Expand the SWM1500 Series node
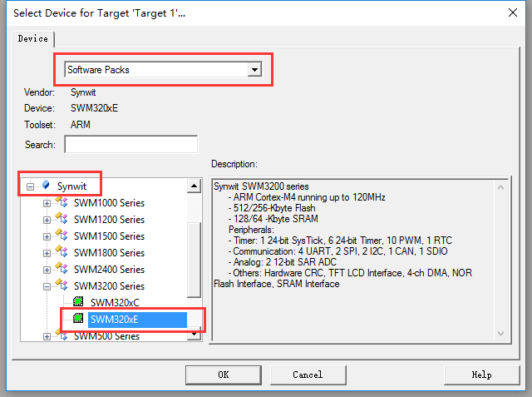The image size is (532, 397). click(47, 236)
